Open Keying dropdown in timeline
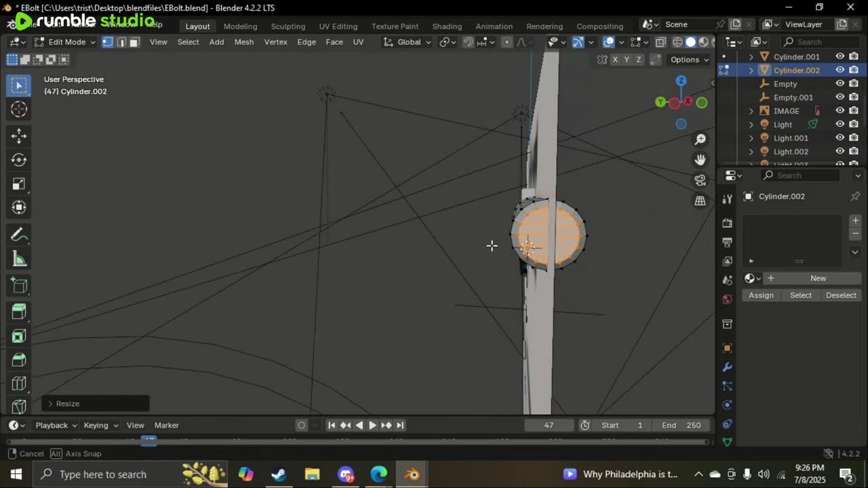Screen dimensions: 868x488 point(100,425)
